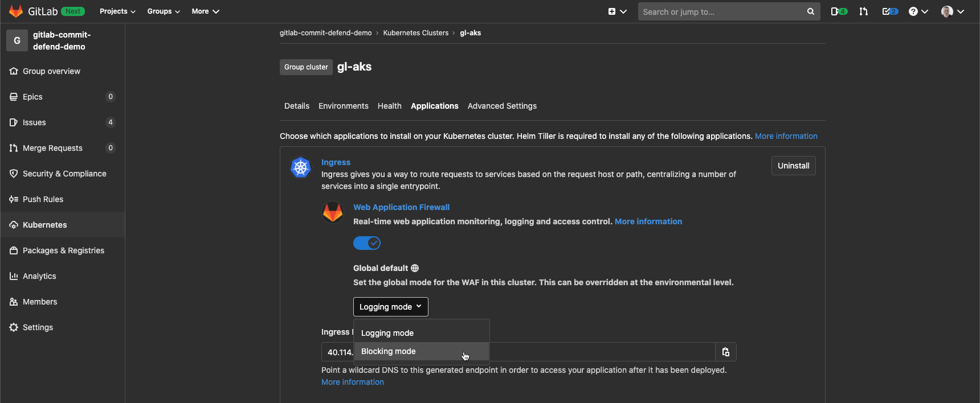Click the Kubernetes Ingress application icon
This screenshot has width=980, height=403.
pos(301,167)
